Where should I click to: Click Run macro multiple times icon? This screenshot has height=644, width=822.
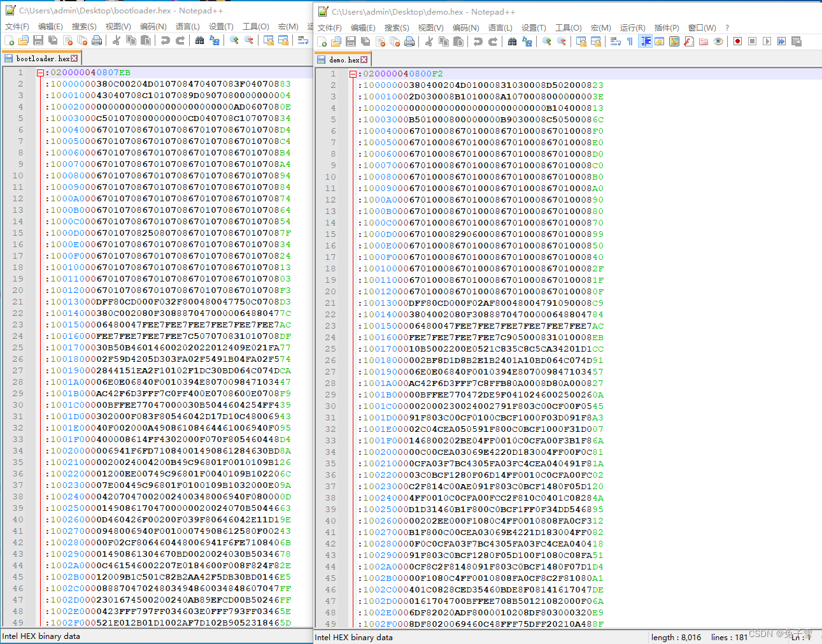pyautogui.click(x=782, y=41)
